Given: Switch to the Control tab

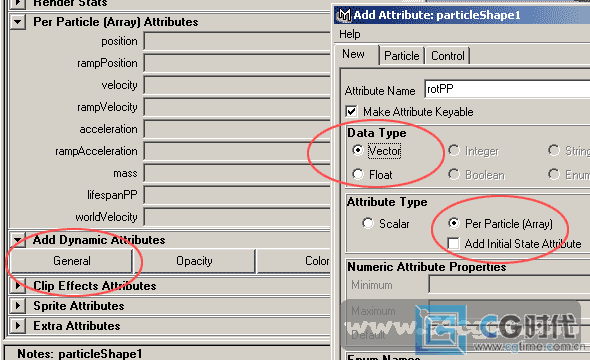Looking at the screenshot, I should [x=447, y=56].
